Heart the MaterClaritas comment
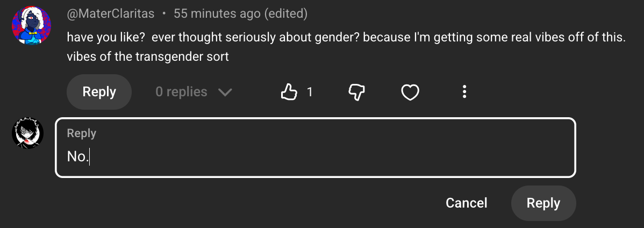Viewport: 644px width, 228px height. [x=410, y=92]
